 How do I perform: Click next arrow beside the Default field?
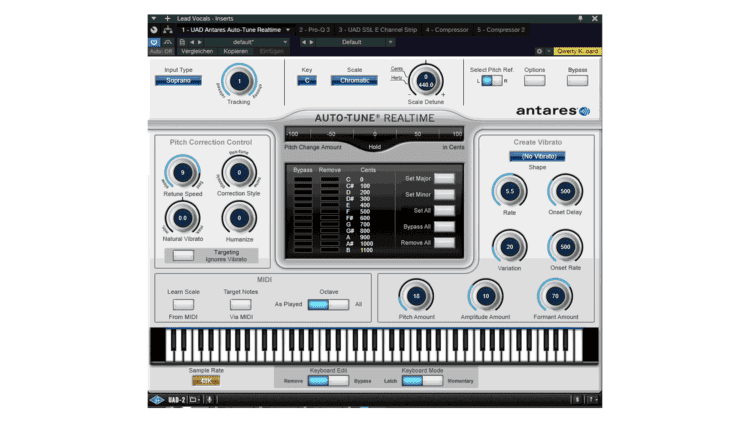(x=311, y=42)
